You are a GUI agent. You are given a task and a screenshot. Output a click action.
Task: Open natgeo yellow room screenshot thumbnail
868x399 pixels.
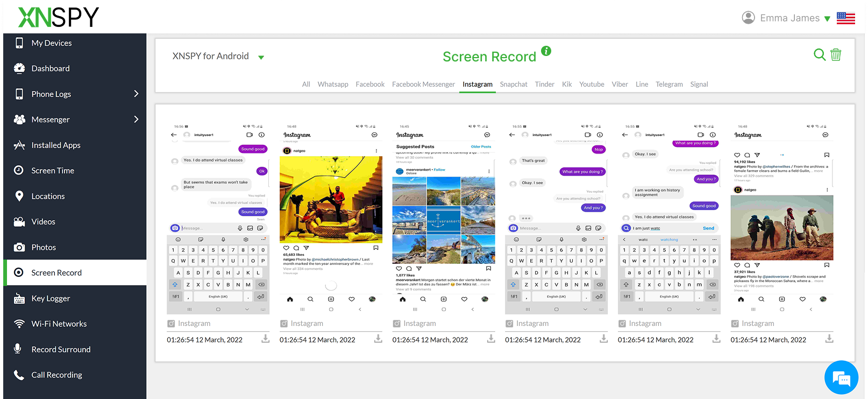click(331, 219)
